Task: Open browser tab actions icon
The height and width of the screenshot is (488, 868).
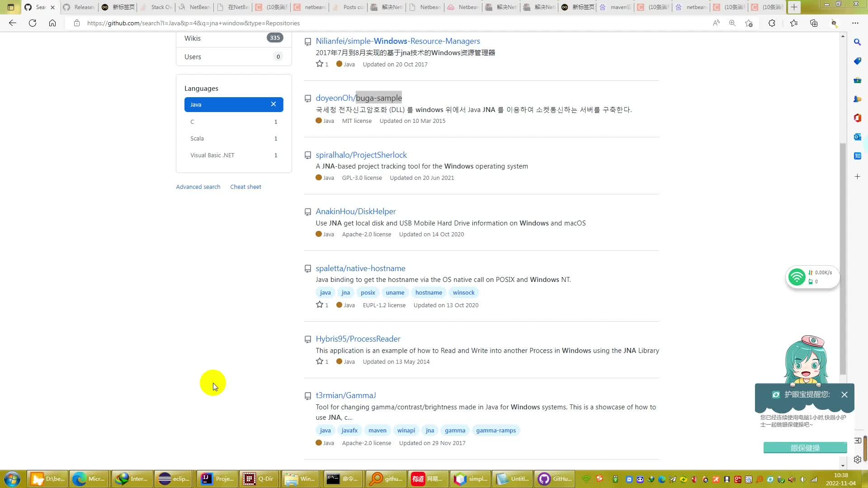Action: pos(11,7)
